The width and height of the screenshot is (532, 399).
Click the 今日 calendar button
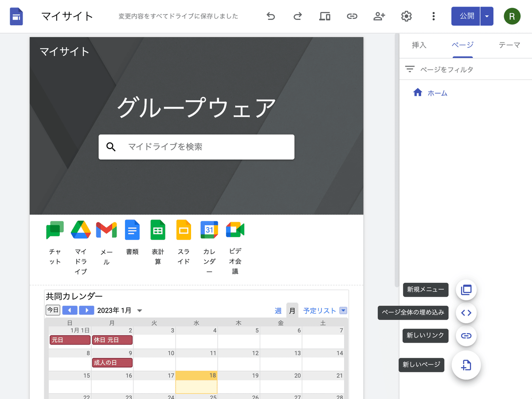click(53, 310)
